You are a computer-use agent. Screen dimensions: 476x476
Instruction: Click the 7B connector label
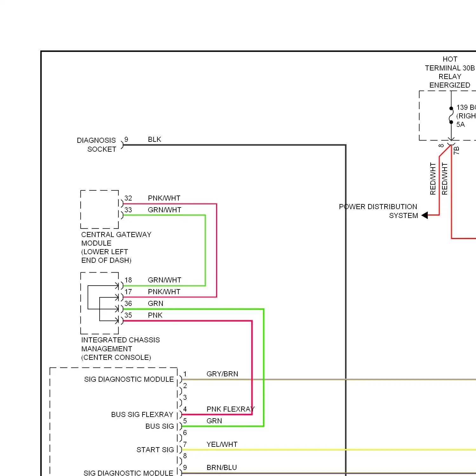(456, 150)
